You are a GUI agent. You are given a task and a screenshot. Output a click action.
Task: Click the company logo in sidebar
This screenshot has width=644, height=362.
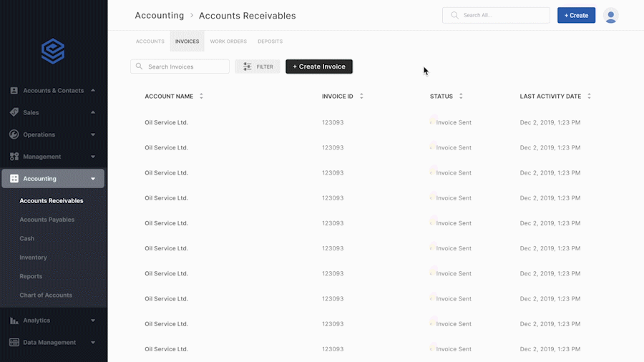[53, 51]
